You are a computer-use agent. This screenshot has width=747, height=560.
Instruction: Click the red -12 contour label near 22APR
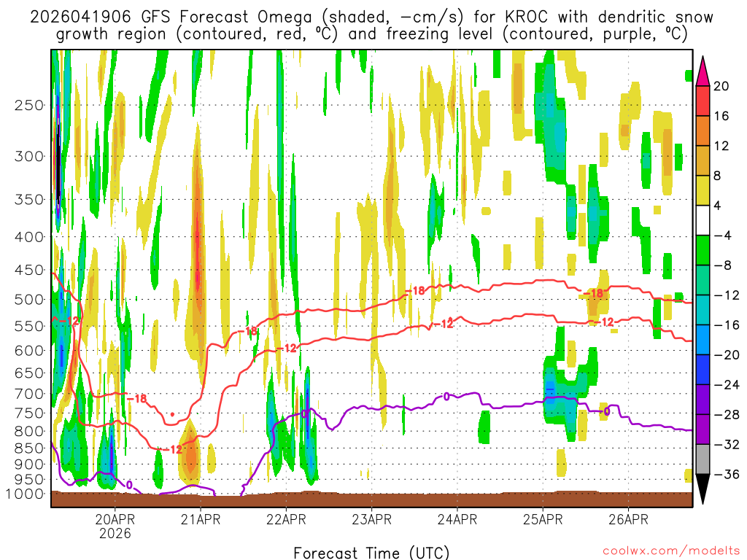pos(287,348)
